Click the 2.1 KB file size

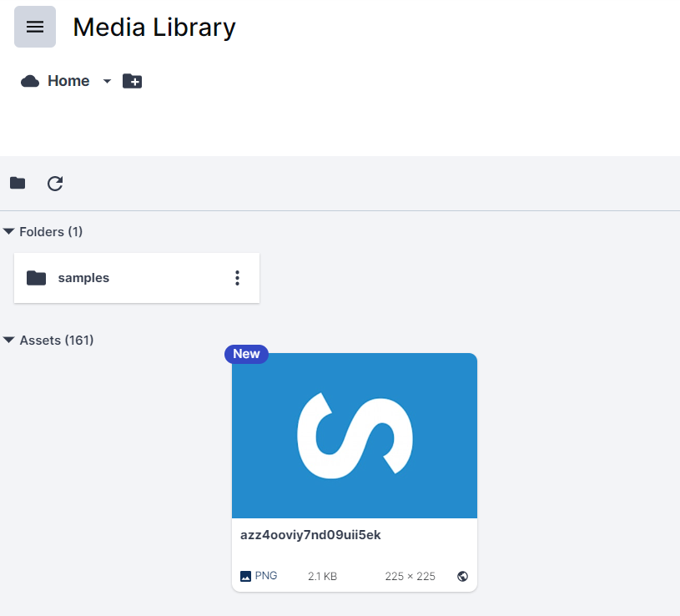(322, 576)
